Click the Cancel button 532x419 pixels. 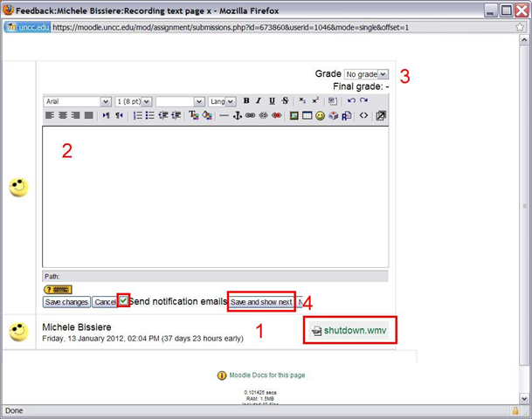(104, 302)
